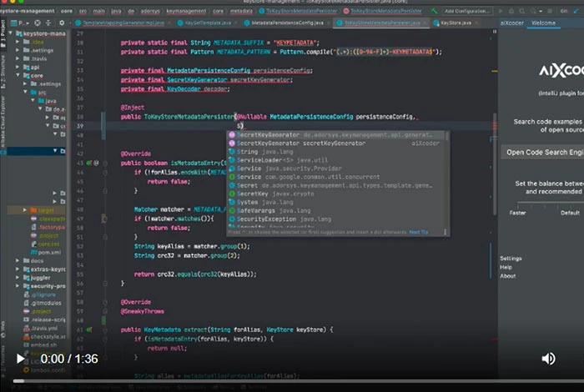584x392 pixels.
Task: Select the Welcome tab in aiXcoder panel
Action: coord(543,23)
